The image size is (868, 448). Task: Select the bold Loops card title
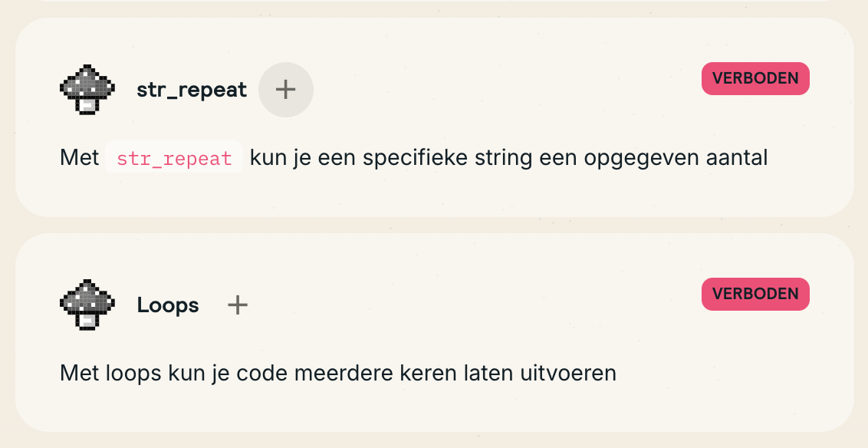tap(168, 305)
